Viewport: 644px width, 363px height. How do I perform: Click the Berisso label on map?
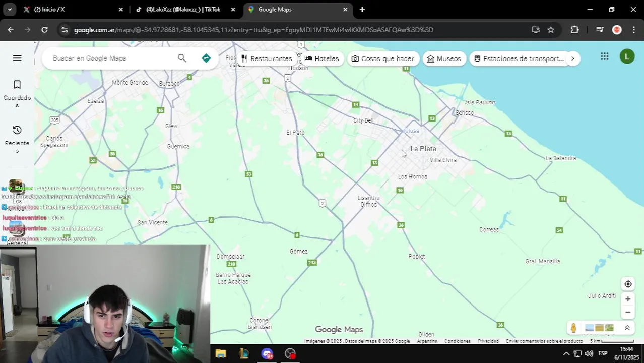point(464,113)
